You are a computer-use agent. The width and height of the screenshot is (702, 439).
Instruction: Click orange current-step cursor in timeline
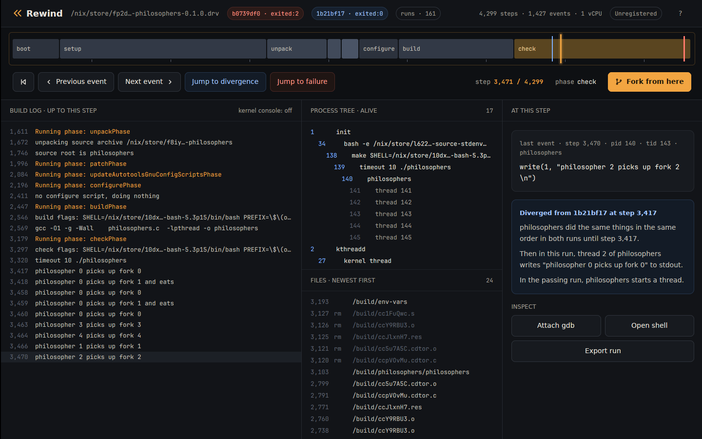[x=561, y=49]
